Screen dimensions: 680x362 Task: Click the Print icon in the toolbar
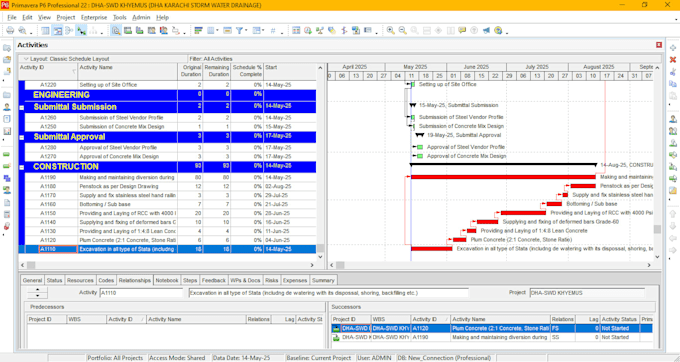click(10, 30)
